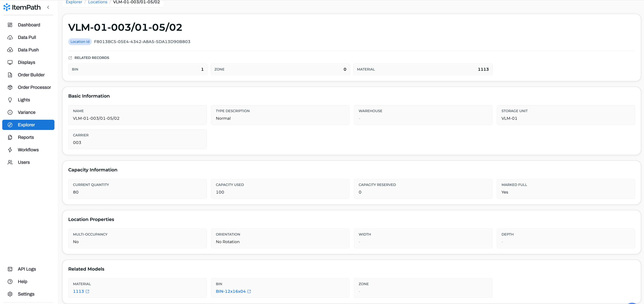The image size is (644, 304).
Task: Open Settings
Action: point(28,294)
